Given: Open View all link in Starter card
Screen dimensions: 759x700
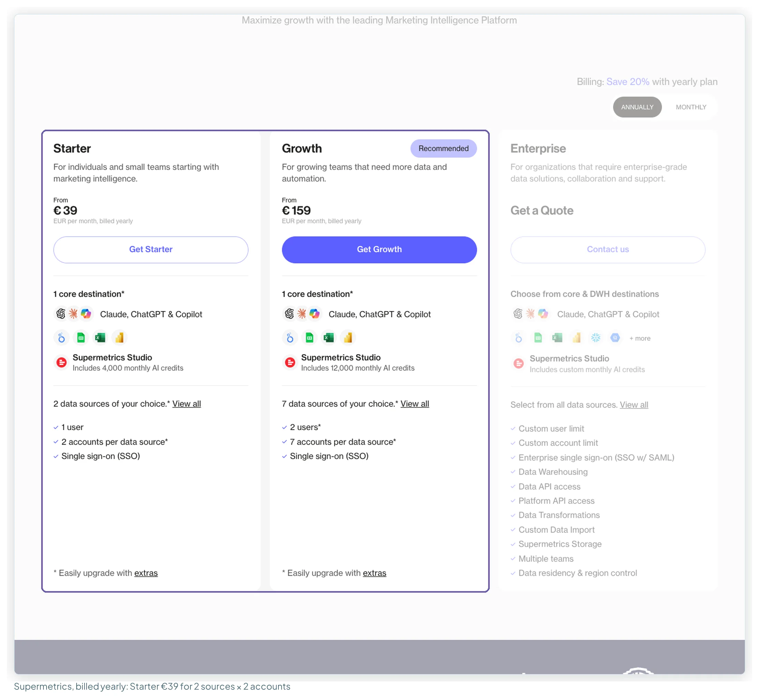Looking at the screenshot, I should (187, 404).
